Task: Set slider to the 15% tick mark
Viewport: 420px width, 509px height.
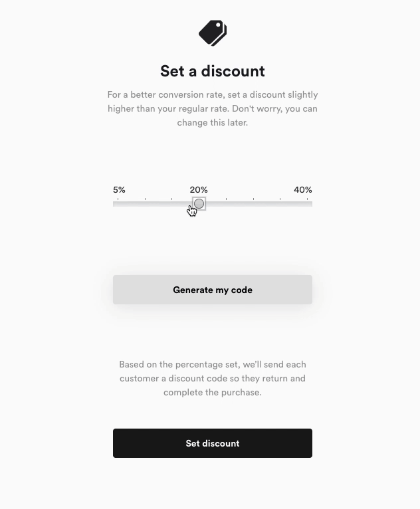Action: point(172,203)
